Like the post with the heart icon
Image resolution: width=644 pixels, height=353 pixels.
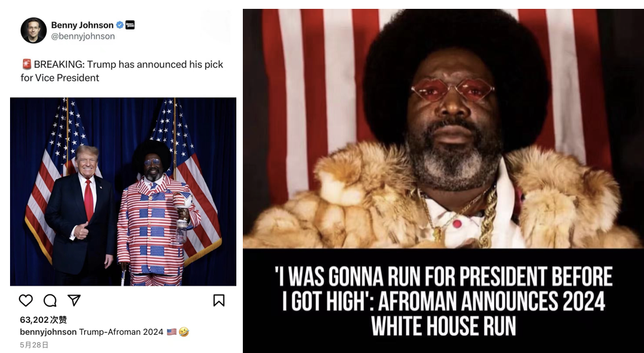point(26,300)
